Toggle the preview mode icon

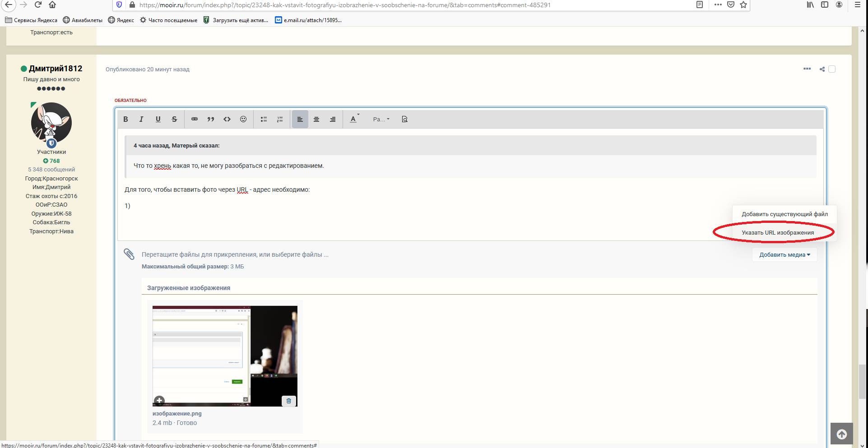404,120
